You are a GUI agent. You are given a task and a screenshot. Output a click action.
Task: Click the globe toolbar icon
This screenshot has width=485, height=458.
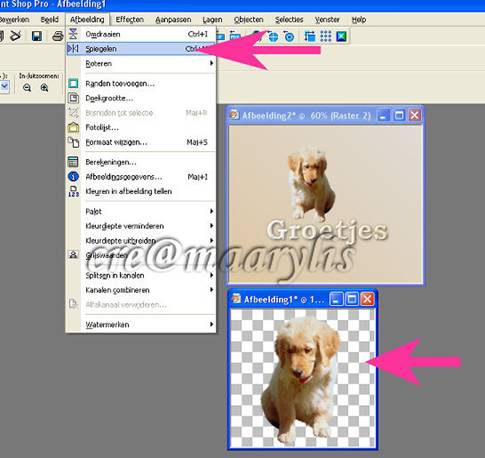point(273,36)
